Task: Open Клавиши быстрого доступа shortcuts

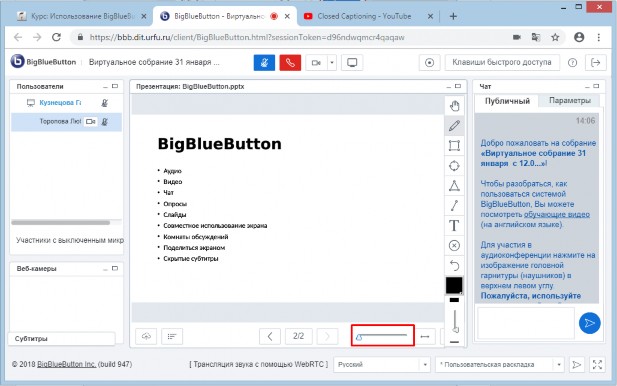Action: 502,63
